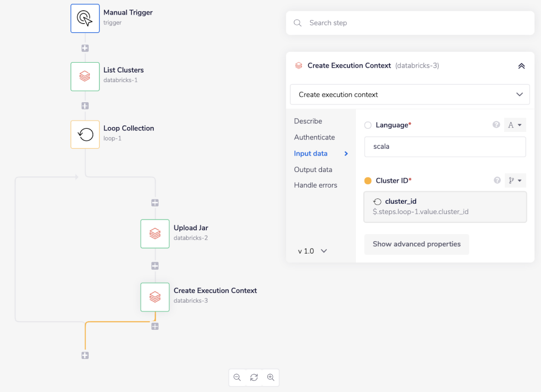Click Show advanced properties
This screenshot has height=392, width=541.
tap(417, 244)
